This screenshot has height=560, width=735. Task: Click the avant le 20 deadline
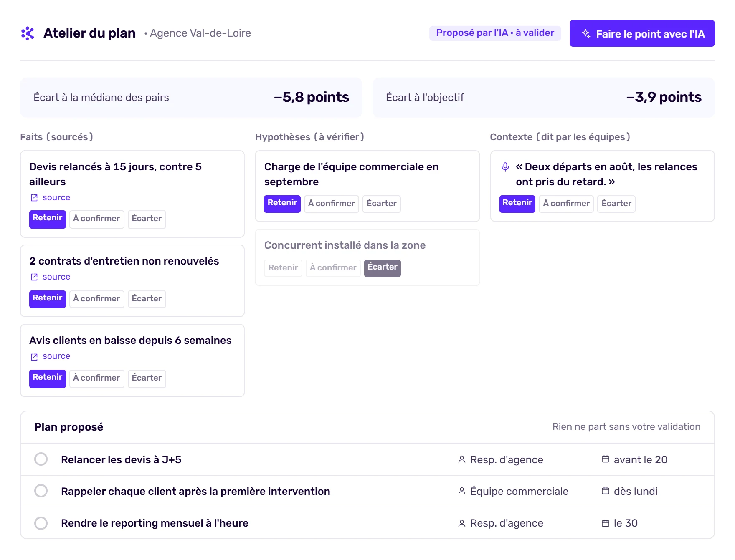(641, 459)
